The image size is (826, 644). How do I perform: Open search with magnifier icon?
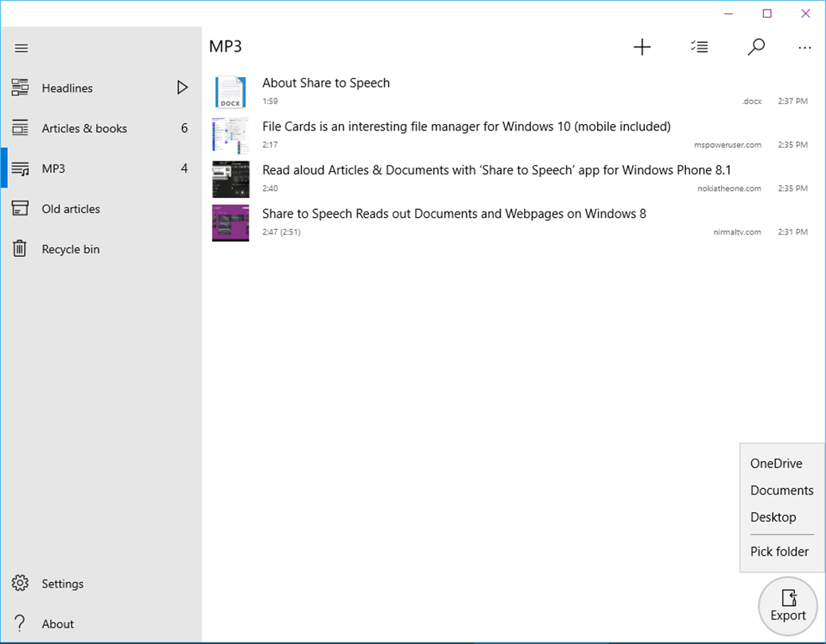pyautogui.click(x=756, y=47)
